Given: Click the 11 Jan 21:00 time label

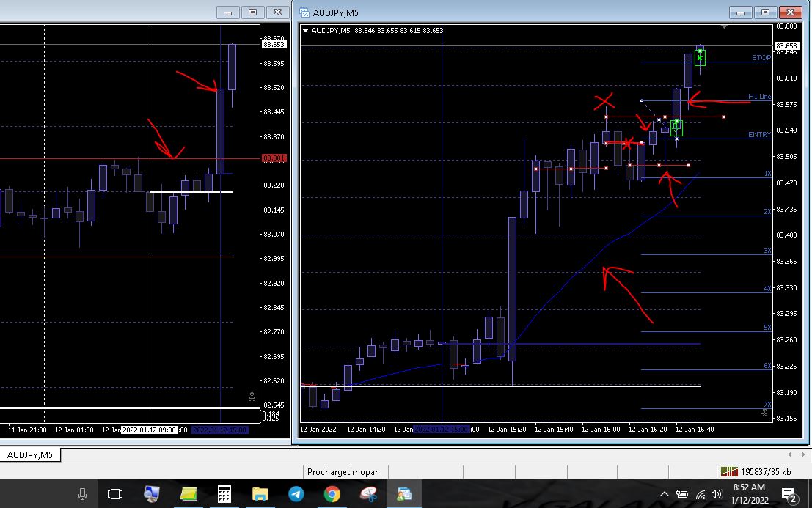Looking at the screenshot, I should point(27,430).
